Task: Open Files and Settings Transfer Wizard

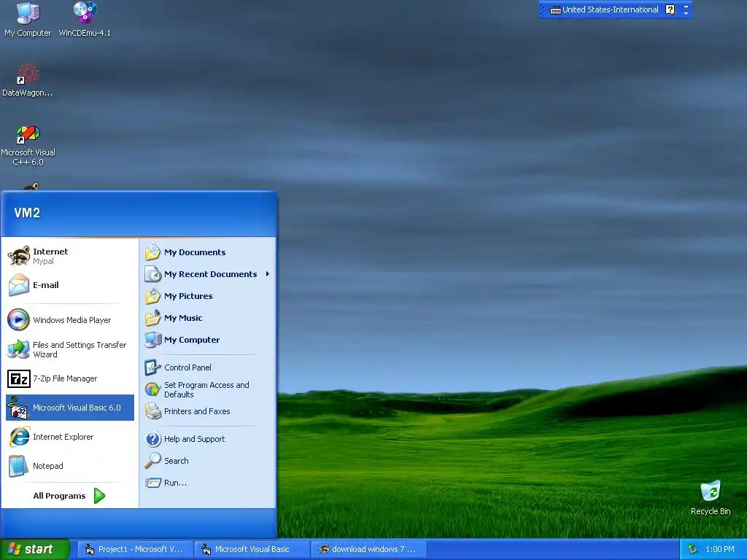Action: coord(70,349)
